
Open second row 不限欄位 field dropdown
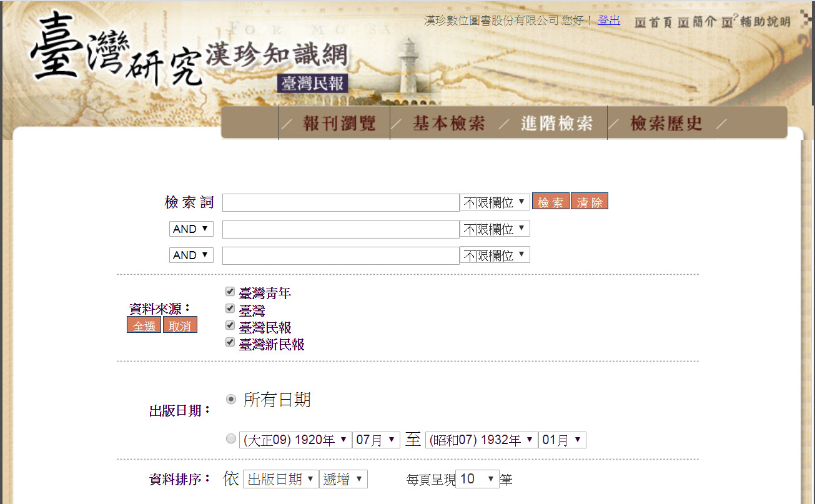pos(495,229)
